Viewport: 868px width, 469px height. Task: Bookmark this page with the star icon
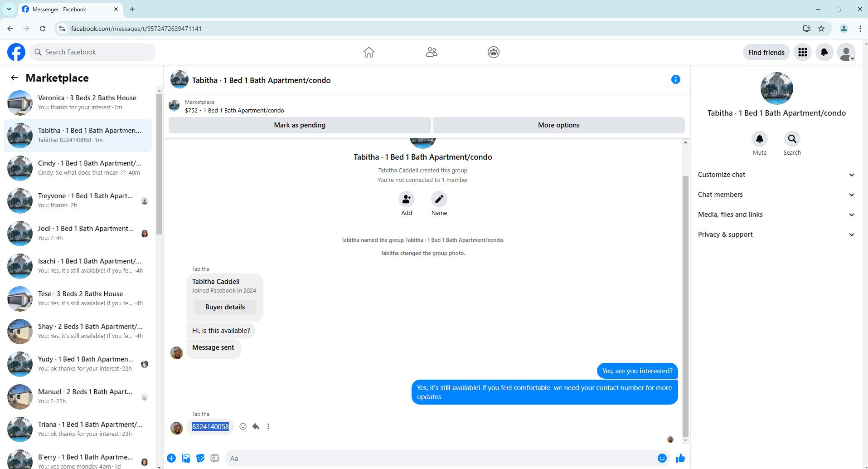(x=821, y=29)
